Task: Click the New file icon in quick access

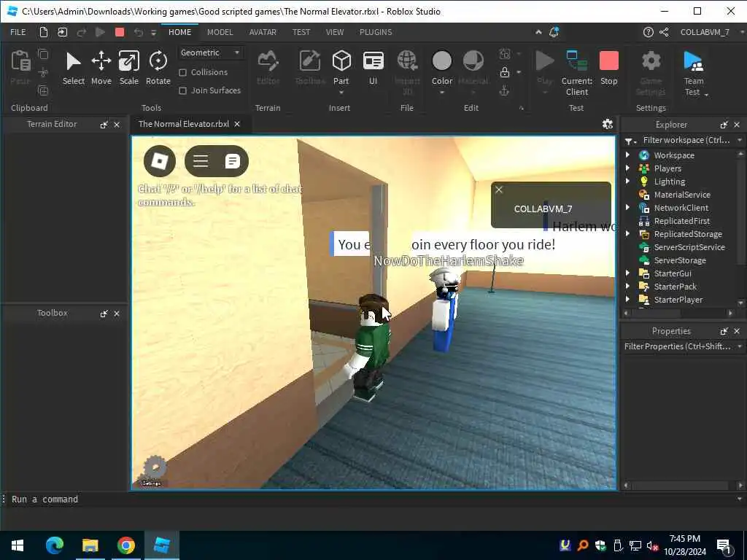Action: (x=43, y=32)
